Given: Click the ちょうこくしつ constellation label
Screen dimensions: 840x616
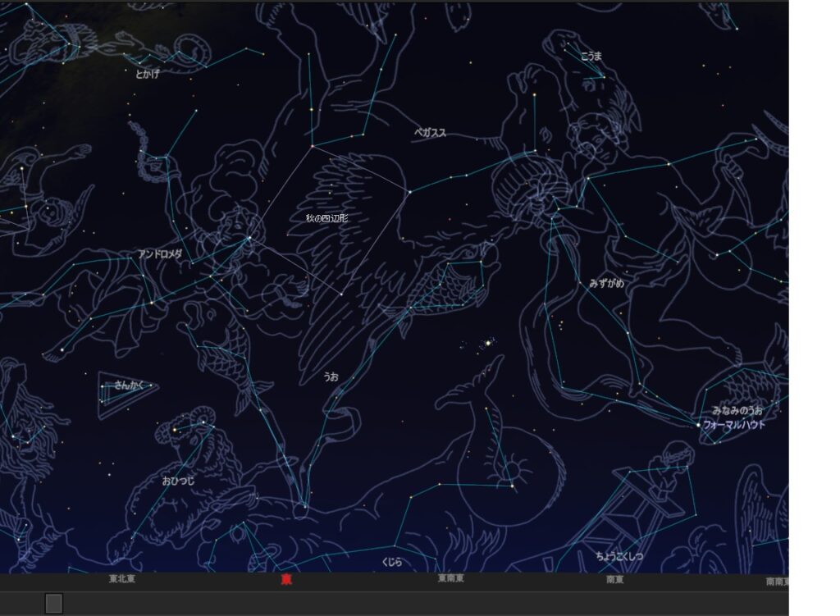Looking at the screenshot, I should [619, 557].
